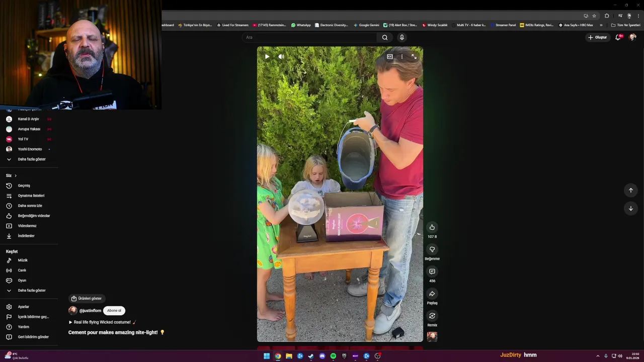Open Spotify from the taskbar

[333, 356]
